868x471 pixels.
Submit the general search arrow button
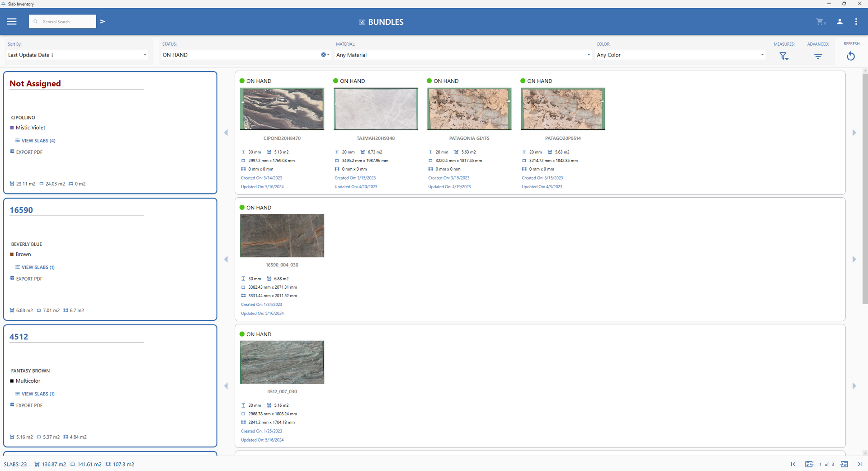pos(103,21)
